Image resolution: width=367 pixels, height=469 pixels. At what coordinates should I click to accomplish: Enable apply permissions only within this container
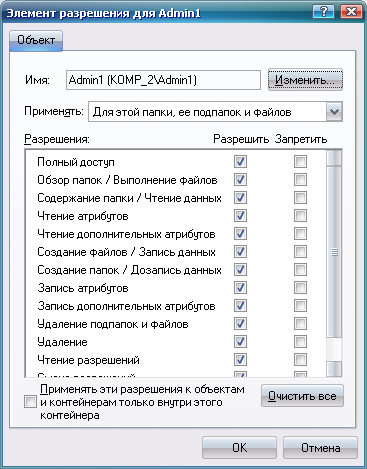30,402
